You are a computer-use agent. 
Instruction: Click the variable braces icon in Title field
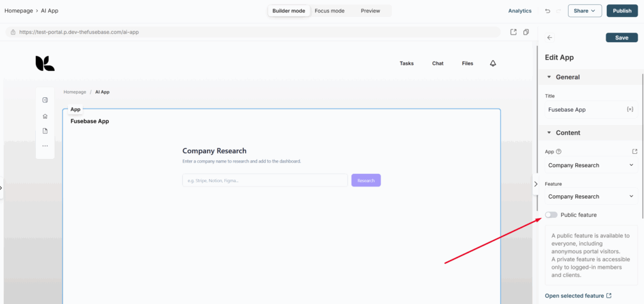pyautogui.click(x=630, y=109)
